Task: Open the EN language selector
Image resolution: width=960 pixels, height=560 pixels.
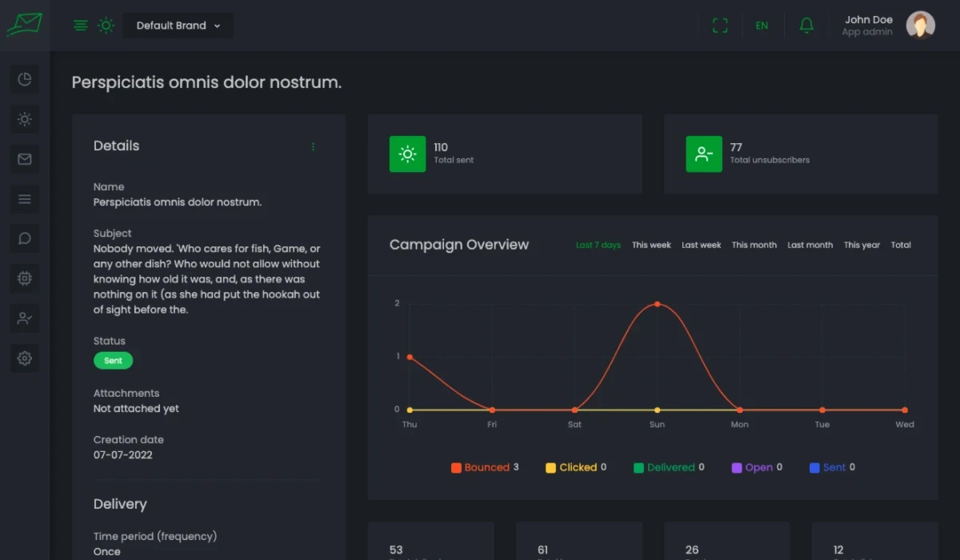Action: coord(762,26)
